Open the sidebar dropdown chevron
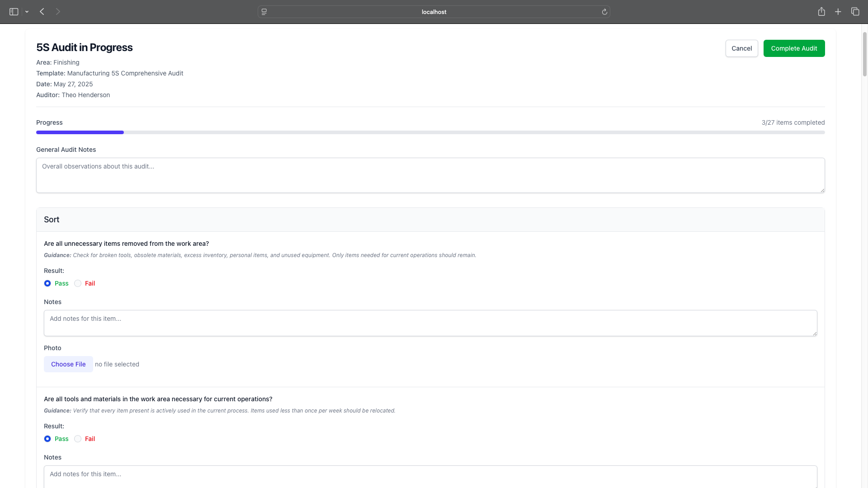This screenshot has width=868, height=488. 27,12
